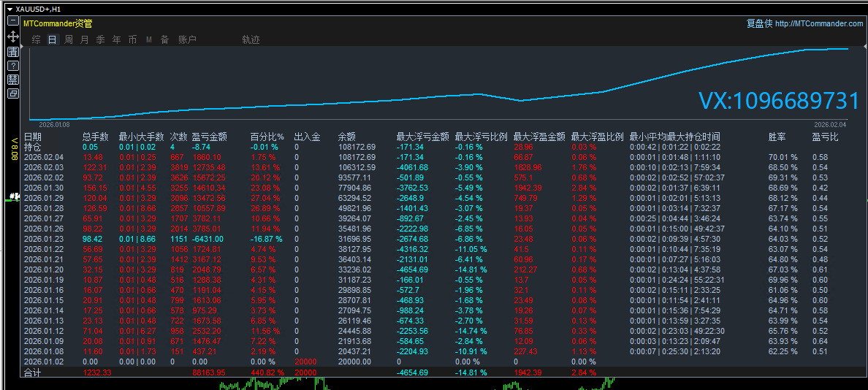Click the minus collapse icon in left sidebar
868x390 pixels.
(12, 22)
